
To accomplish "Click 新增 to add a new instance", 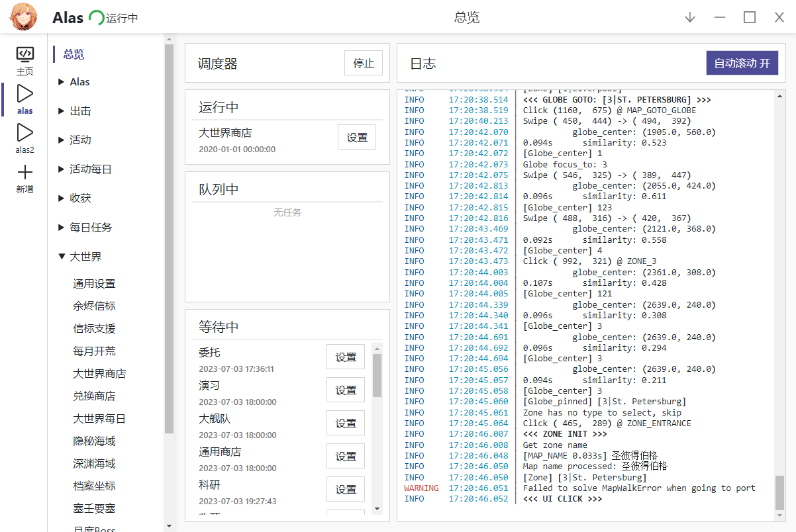I will [25, 180].
